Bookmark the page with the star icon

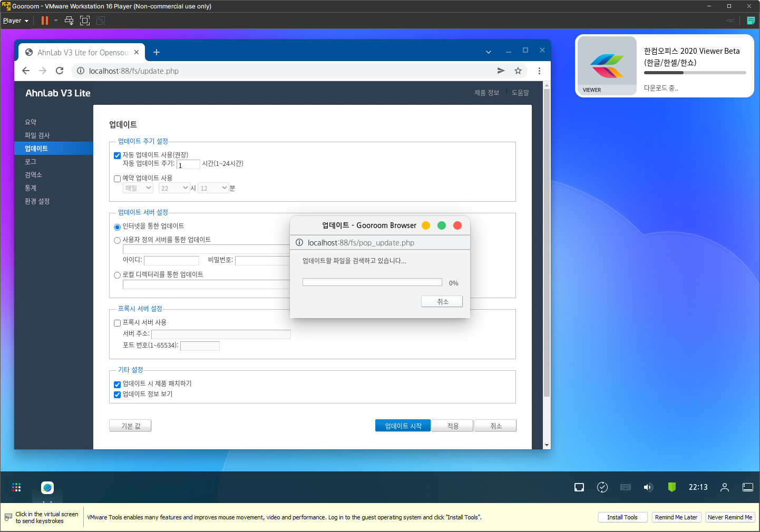point(518,70)
